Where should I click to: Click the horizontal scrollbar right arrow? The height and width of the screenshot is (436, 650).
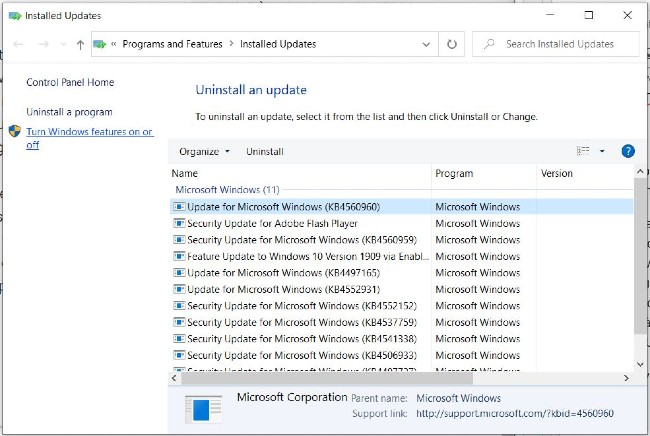click(x=626, y=378)
